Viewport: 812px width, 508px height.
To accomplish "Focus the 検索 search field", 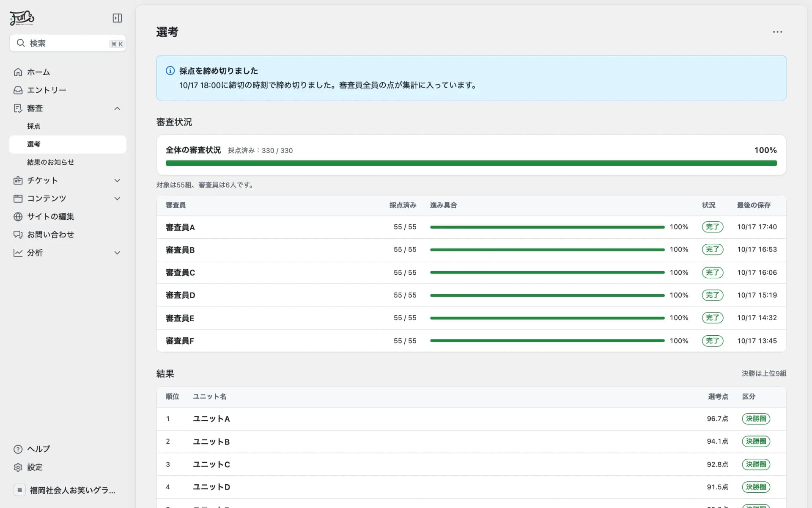I will 68,43.
